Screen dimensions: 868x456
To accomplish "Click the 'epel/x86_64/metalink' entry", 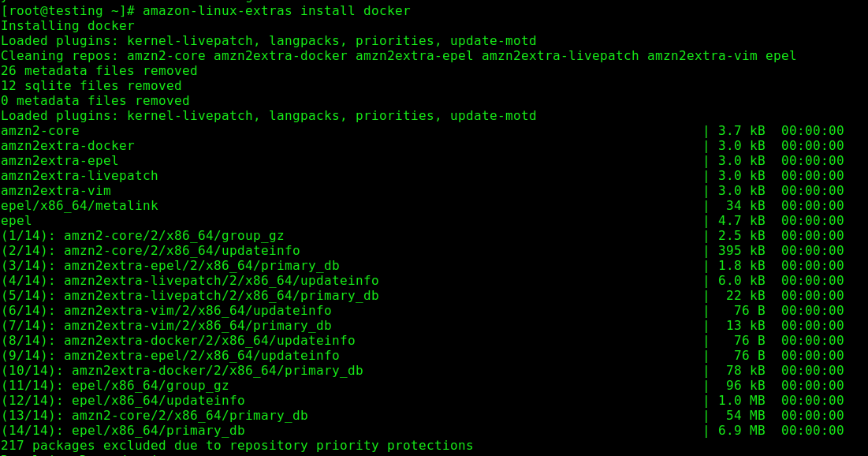I will pos(80,206).
